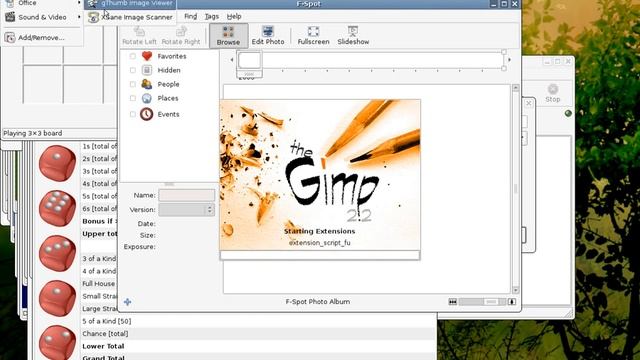Click the fifth red die
Image resolution: width=640 pixels, height=360 pixels.
(58, 343)
